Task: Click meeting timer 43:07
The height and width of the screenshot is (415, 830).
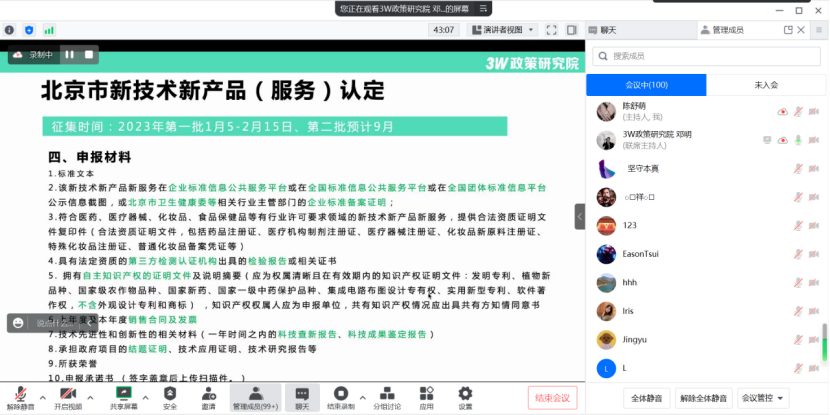Action: pos(444,30)
